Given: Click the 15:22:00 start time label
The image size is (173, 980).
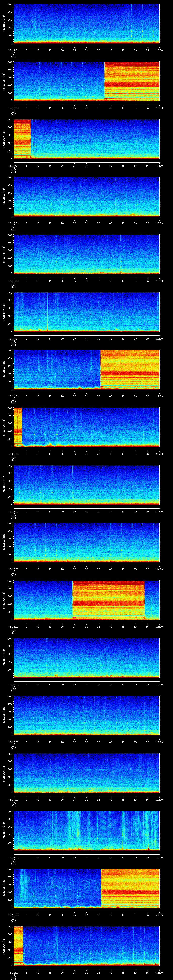Looking at the screenshot, I should 13,511.
